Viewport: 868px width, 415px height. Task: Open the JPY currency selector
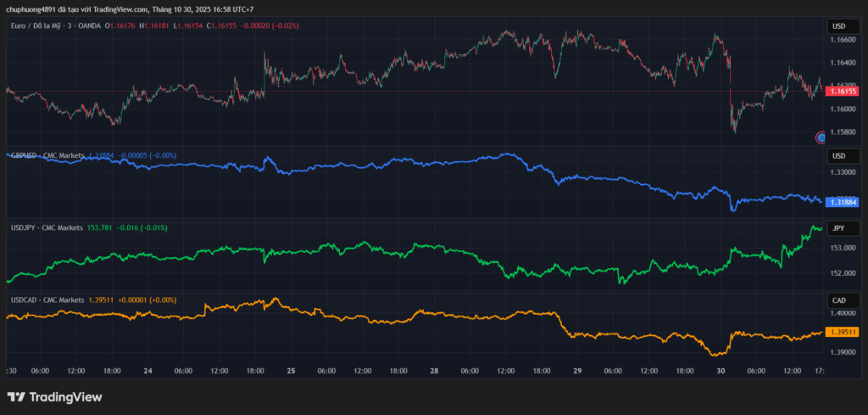(839, 228)
